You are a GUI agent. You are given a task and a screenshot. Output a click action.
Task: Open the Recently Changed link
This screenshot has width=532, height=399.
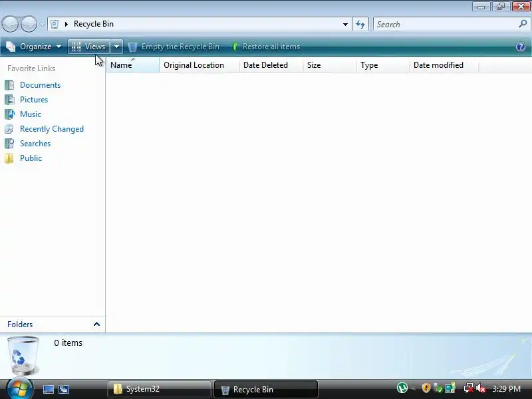[52, 129]
